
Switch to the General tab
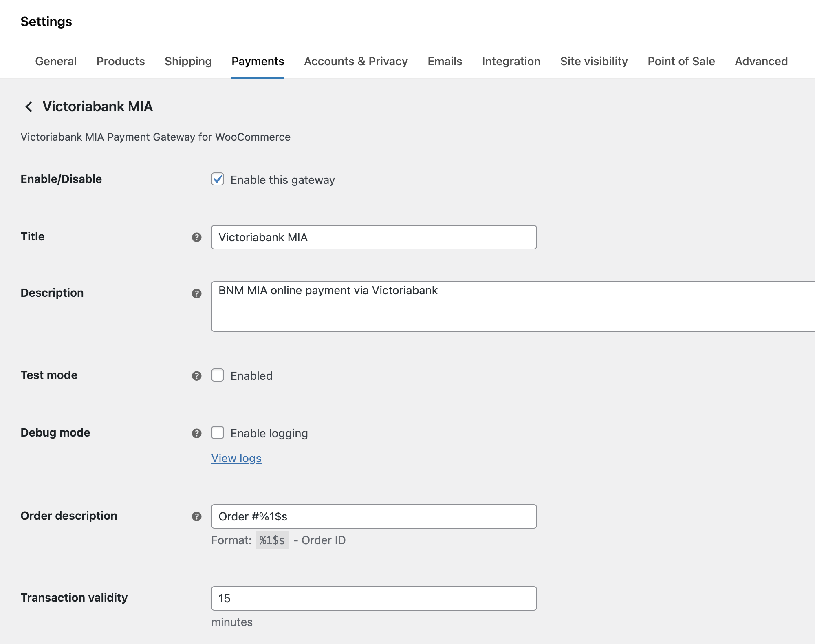[x=55, y=61]
